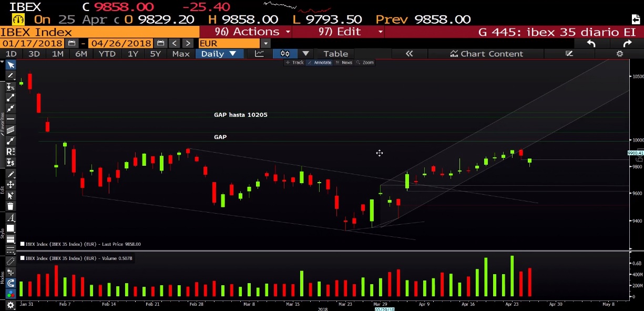The height and width of the screenshot is (311, 644).
Task: Select the 6M range tab
Action: [81, 54]
